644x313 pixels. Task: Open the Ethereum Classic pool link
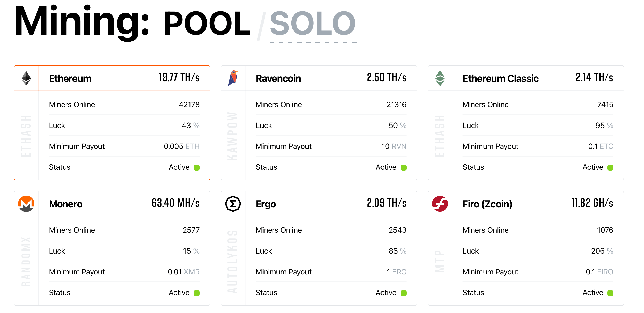500,79
